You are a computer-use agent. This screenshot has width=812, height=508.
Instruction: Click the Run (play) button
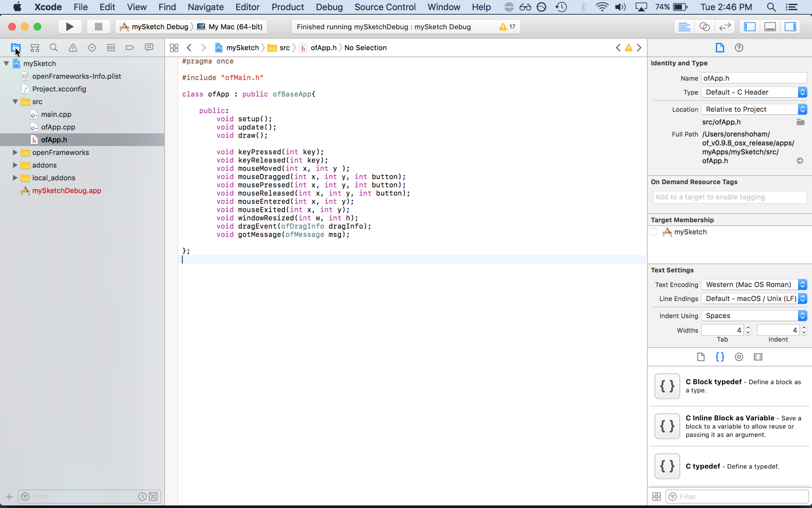(70, 27)
